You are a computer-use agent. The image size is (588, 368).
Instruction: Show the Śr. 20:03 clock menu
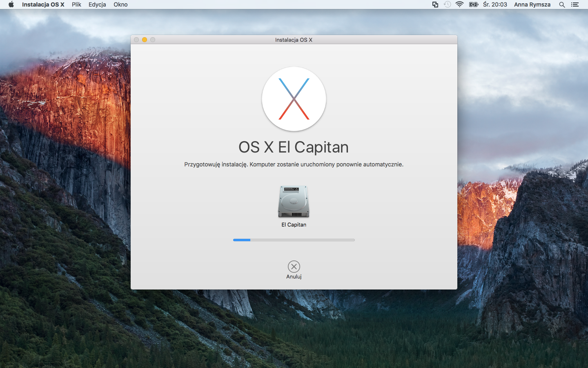[495, 4]
